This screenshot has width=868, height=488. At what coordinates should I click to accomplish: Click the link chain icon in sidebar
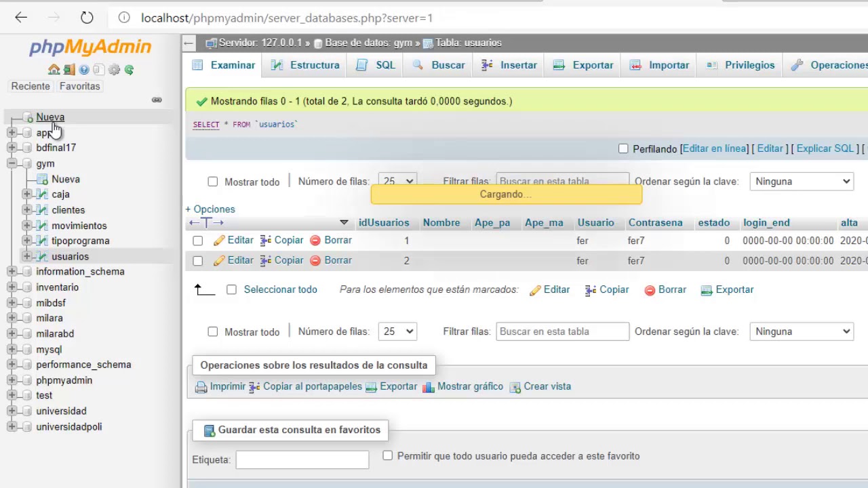[157, 100]
